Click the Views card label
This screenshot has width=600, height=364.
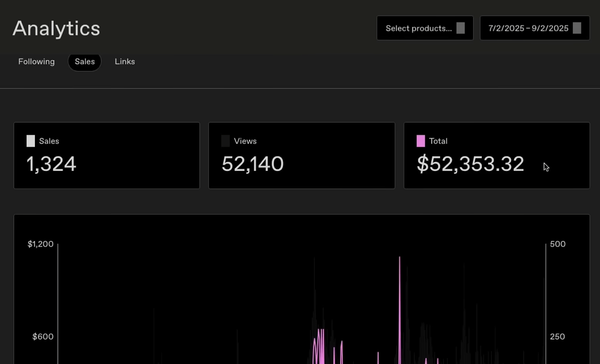[245, 141]
